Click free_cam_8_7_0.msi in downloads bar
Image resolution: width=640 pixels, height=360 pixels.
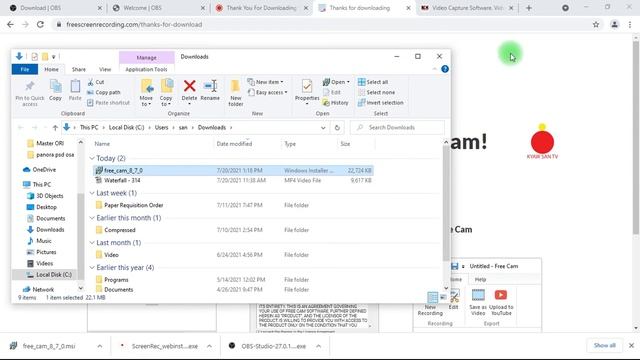[49, 346]
